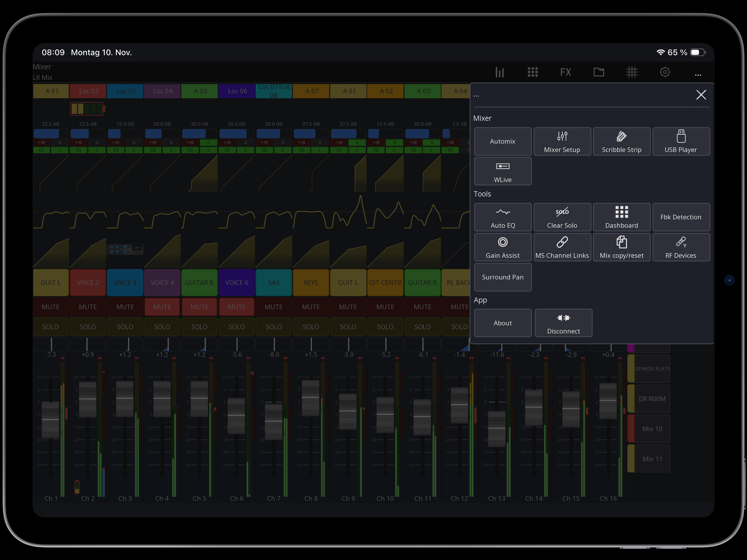This screenshot has height=560, width=747.
Task: Open the About page
Action: (x=502, y=323)
